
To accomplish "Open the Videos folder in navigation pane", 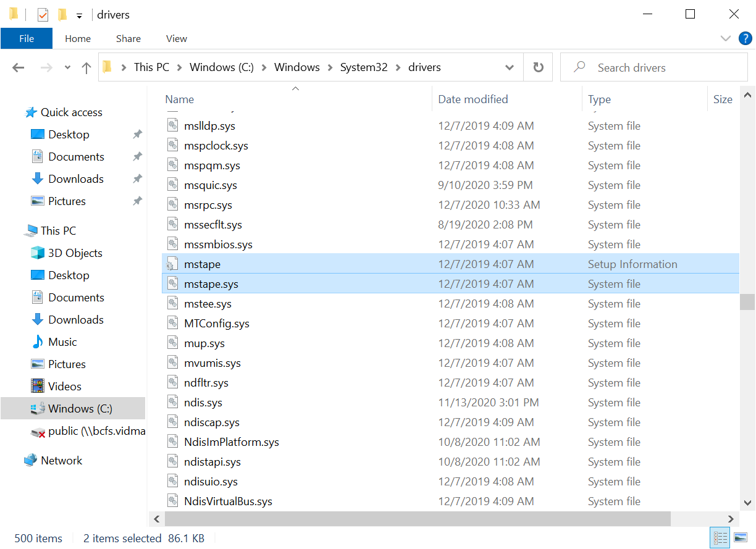I will point(65,387).
